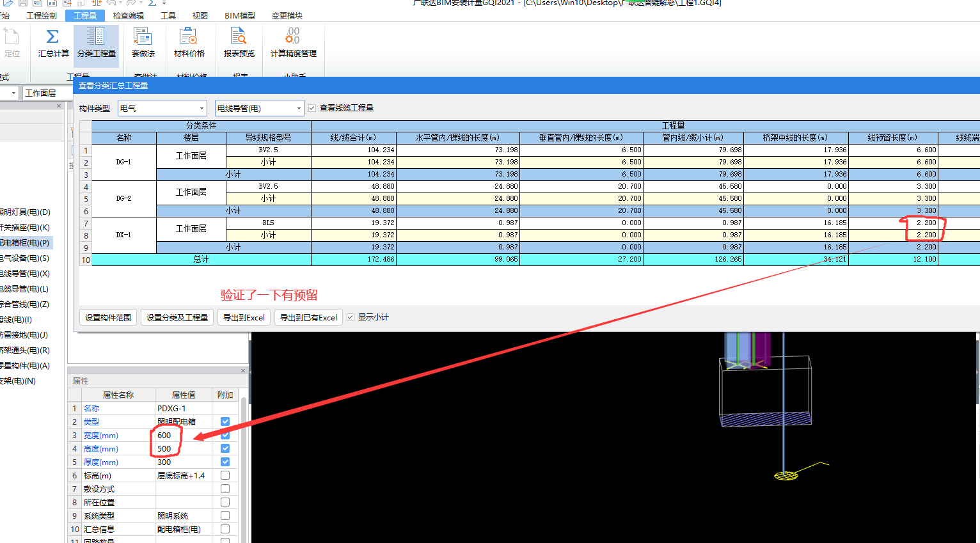Screen dimensions: 980x543
Task: Click the 标高 value 层底标高+1.4
Action: 184,475
